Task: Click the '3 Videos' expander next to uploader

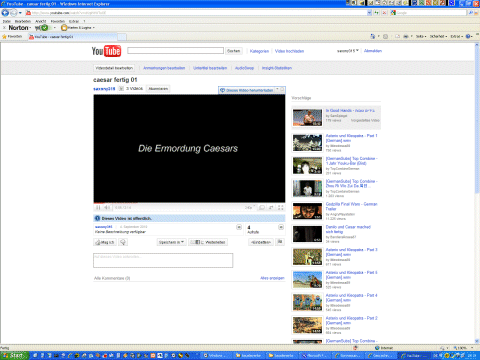Action: (131, 89)
